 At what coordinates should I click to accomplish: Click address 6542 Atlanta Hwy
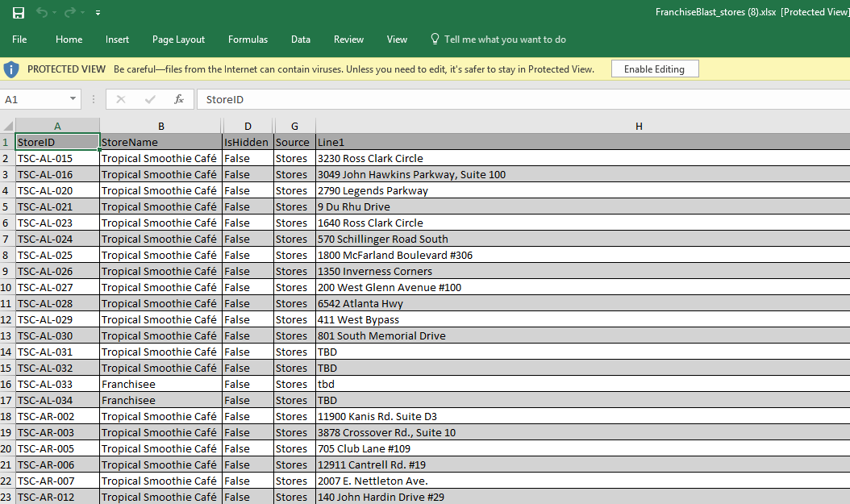click(x=360, y=303)
